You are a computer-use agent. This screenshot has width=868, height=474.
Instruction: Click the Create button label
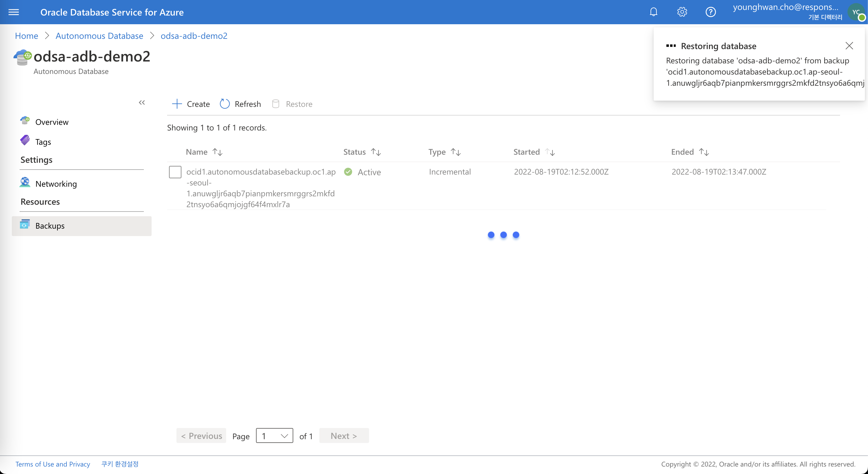pos(199,104)
